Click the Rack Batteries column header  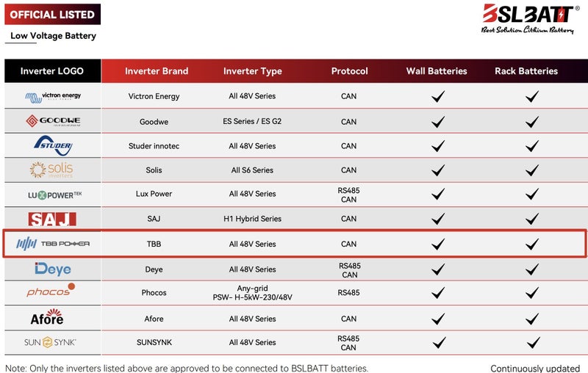pos(526,71)
